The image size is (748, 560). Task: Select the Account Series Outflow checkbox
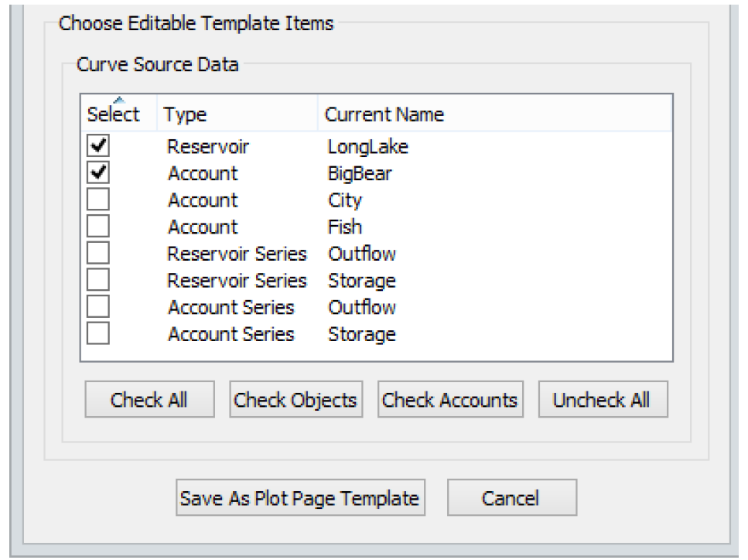(98, 307)
